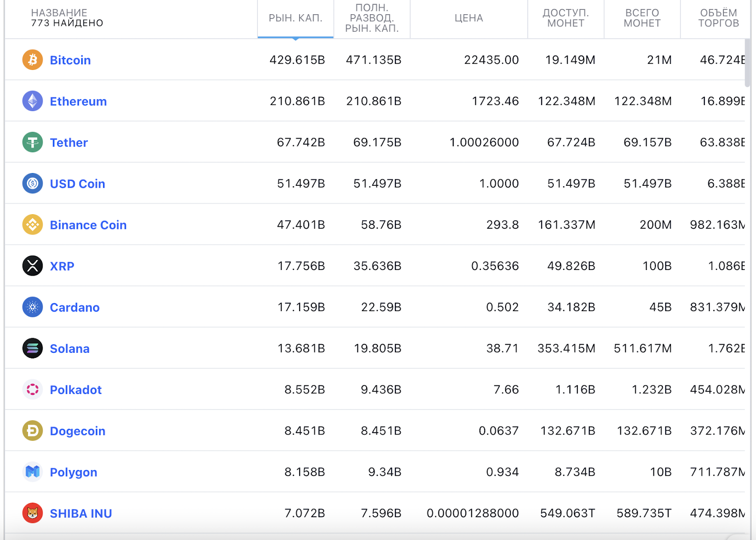Sort by the РЫН. КАП. column header
Viewport: 756px width, 540px height.
[x=296, y=18]
